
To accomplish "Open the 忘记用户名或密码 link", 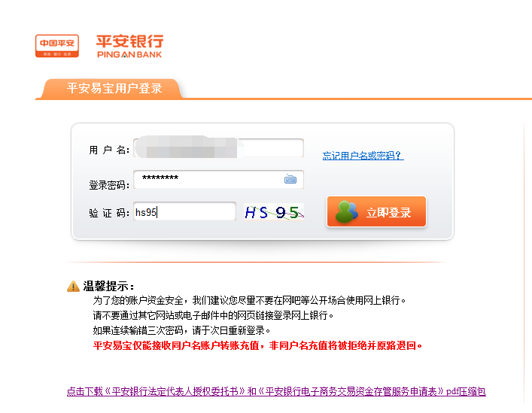I will tap(363, 156).
